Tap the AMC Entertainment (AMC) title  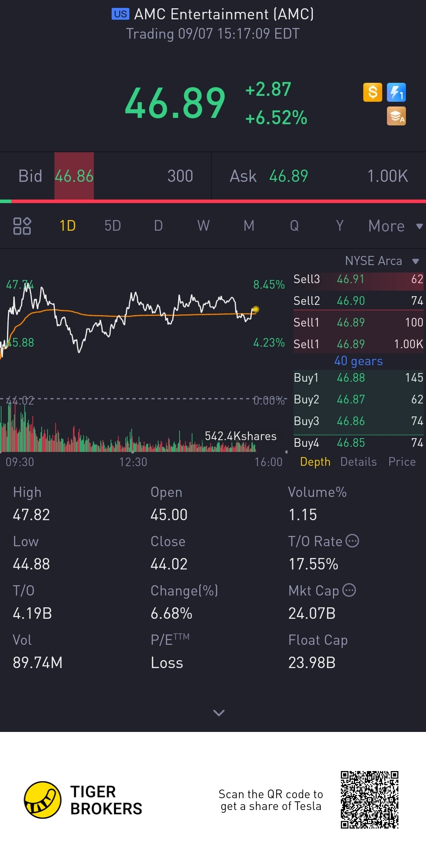pyautogui.click(x=224, y=14)
